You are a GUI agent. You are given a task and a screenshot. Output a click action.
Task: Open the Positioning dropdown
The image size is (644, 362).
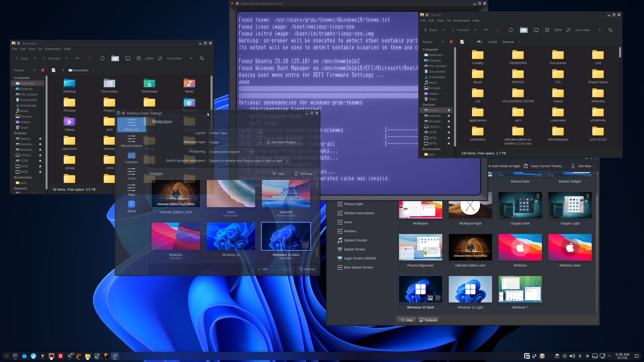[x=231, y=152]
